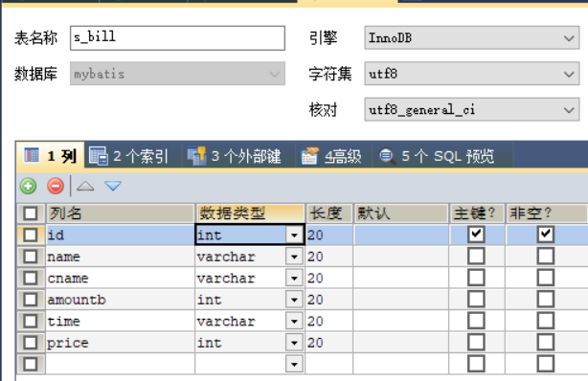The width and height of the screenshot is (588, 381).
Task: Open data type dropdown for cname row
Action: pyautogui.click(x=294, y=279)
